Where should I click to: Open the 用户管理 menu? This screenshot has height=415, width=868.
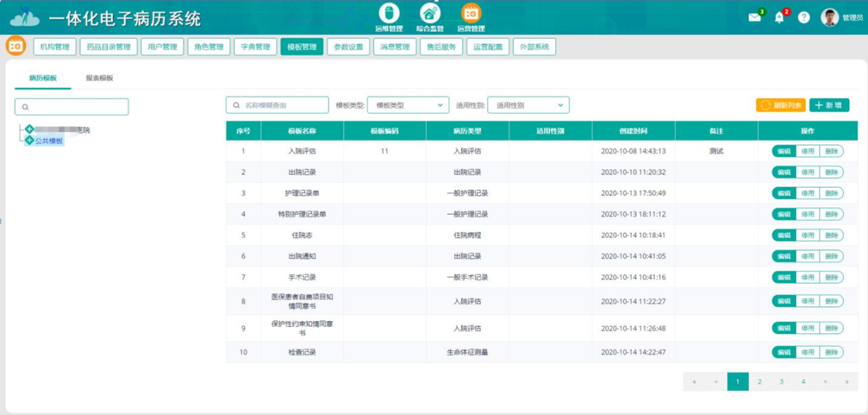point(162,47)
